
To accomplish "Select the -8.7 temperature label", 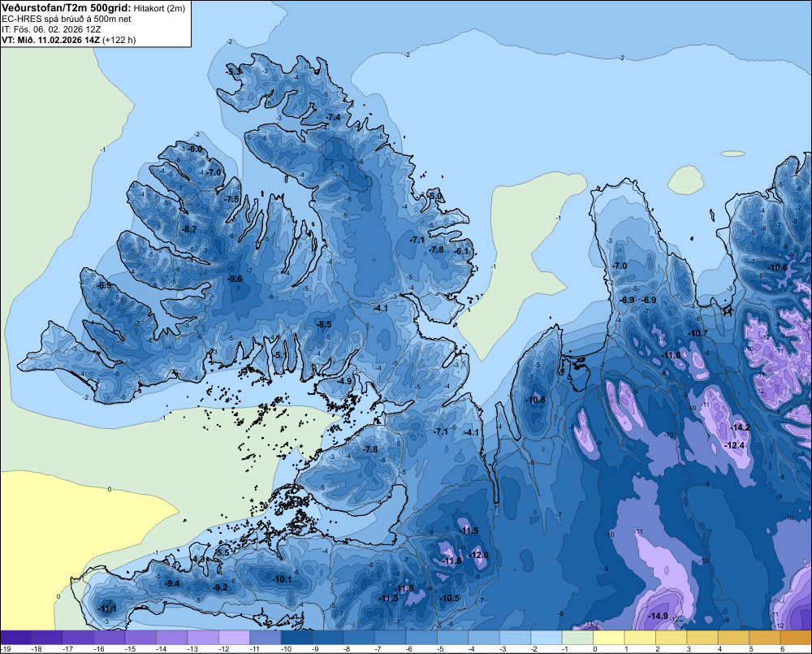I will 189,229.
